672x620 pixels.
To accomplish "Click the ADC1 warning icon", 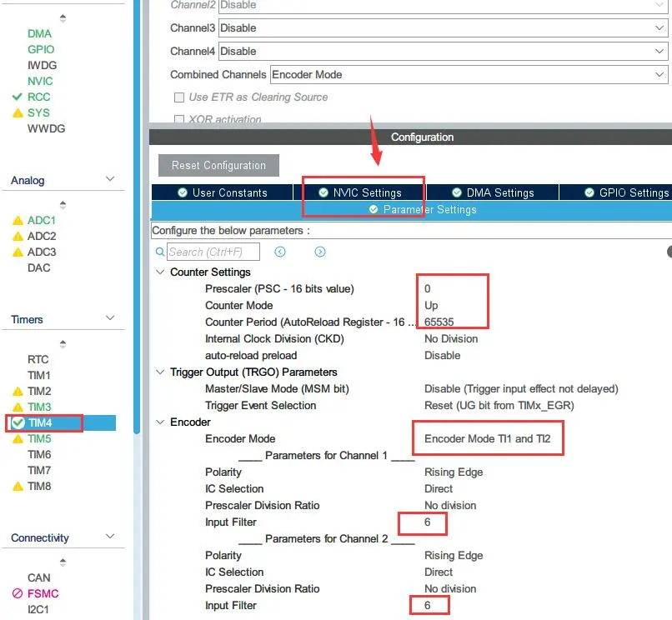I will point(18,221).
